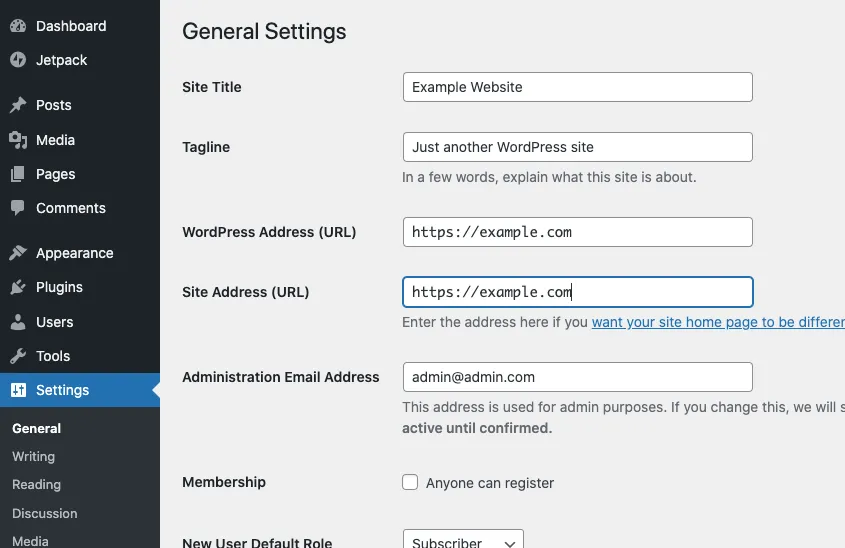Open the Reading settings submenu
The width and height of the screenshot is (845, 548).
click(x=37, y=484)
